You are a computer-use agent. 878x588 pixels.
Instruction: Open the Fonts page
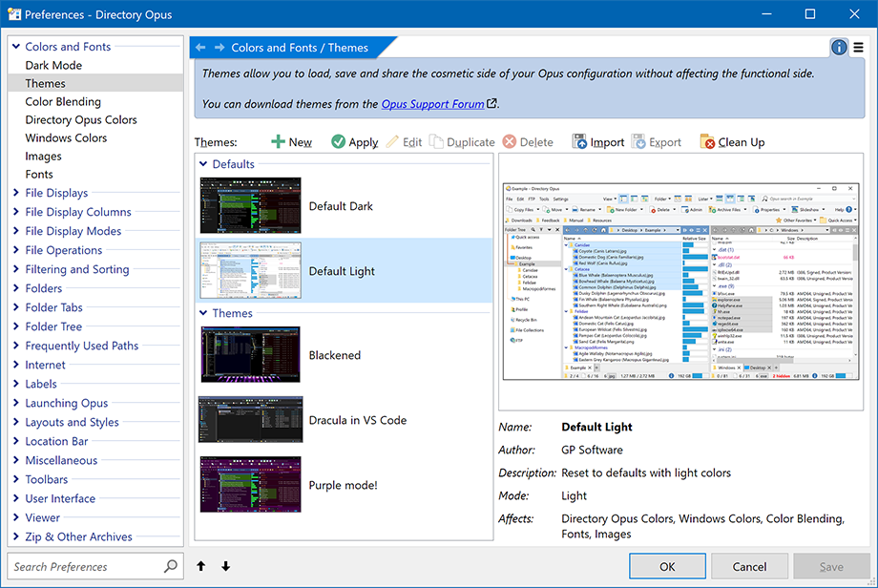coord(39,174)
